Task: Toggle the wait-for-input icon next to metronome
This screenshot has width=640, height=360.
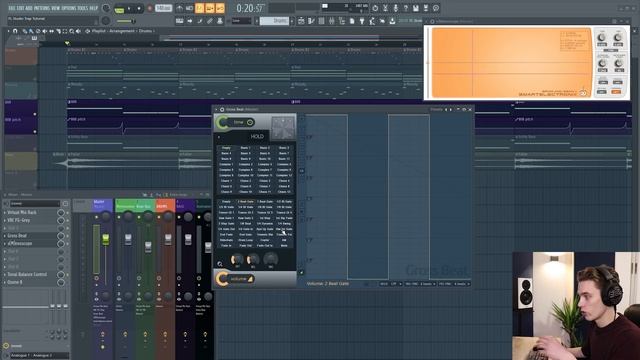Action: [189, 8]
